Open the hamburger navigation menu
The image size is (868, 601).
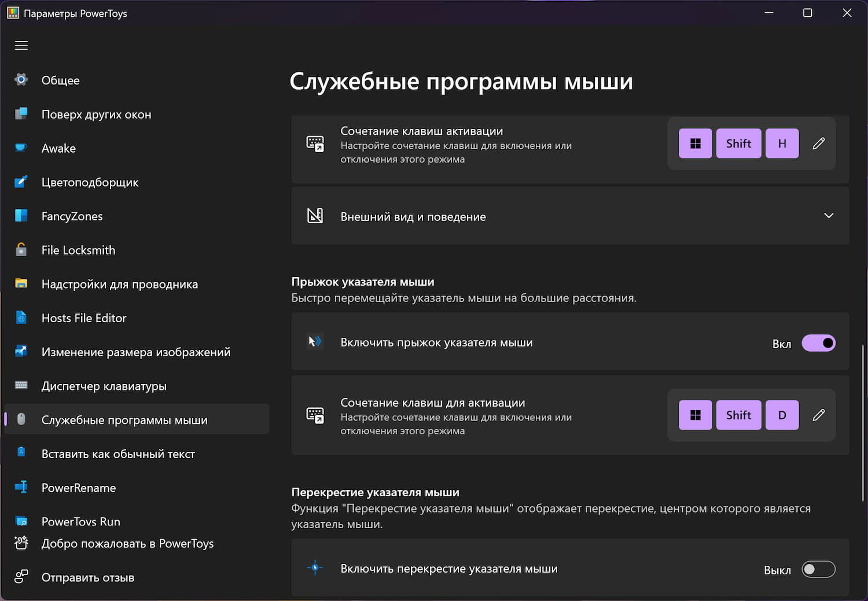click(x=21, y=46)
